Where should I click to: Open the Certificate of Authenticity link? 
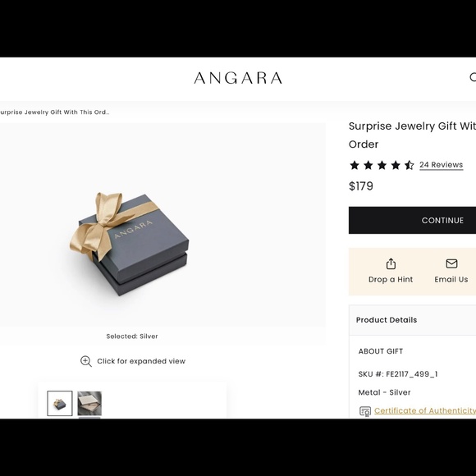point(425,410)
